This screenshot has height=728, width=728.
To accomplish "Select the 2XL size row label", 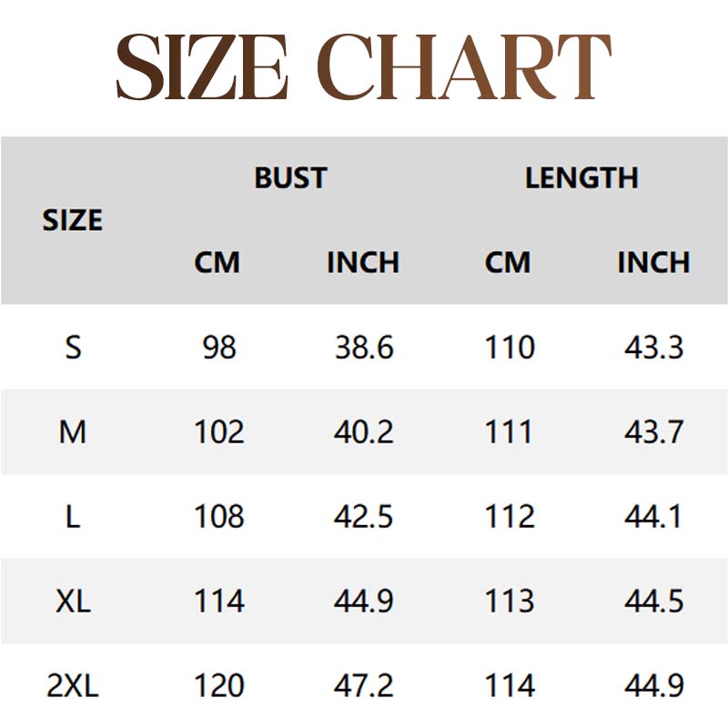I will tap(73, 685).
